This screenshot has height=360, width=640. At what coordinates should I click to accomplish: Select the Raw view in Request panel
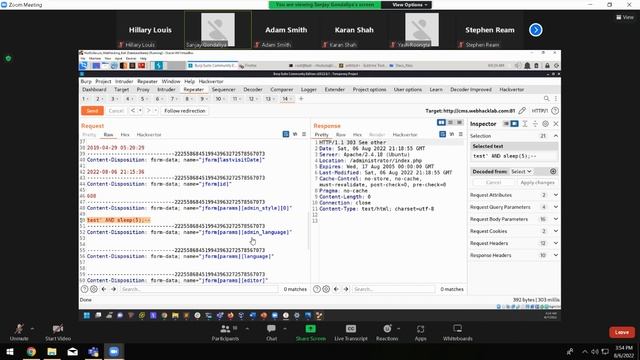coord(108,134)
